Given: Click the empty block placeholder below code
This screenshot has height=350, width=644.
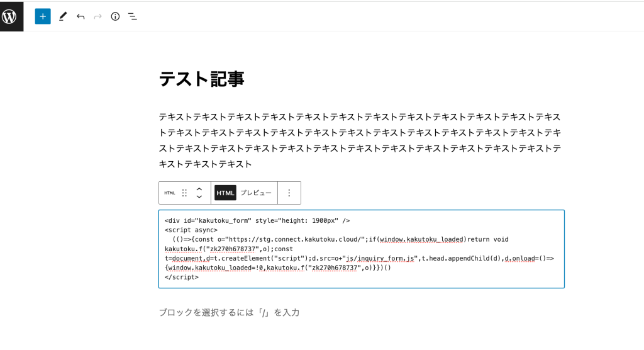Looking at the screenshot, I should [x=229, y=312].
